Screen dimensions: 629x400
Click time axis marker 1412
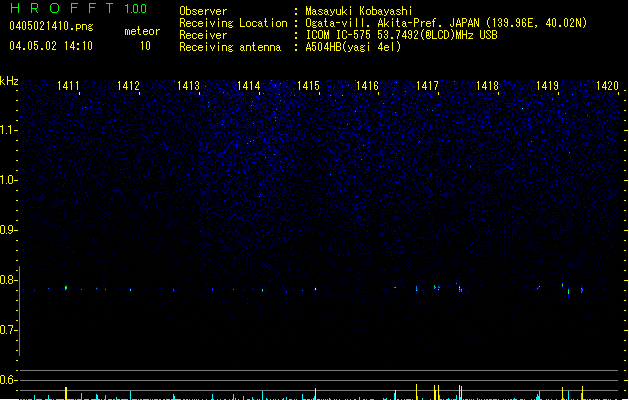(128, 86)
